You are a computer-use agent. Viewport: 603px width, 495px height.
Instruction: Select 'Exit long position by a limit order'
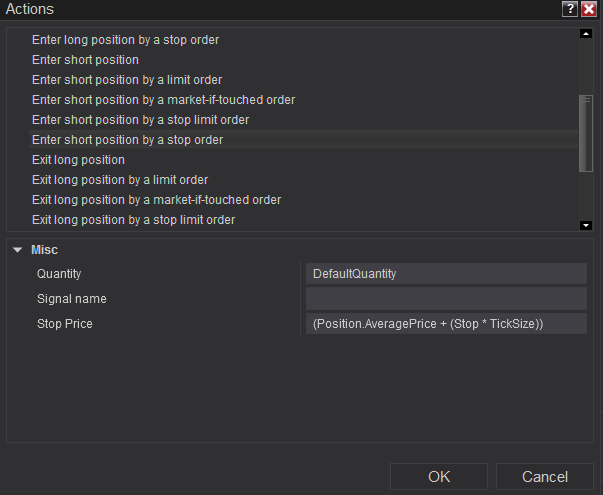120,180
